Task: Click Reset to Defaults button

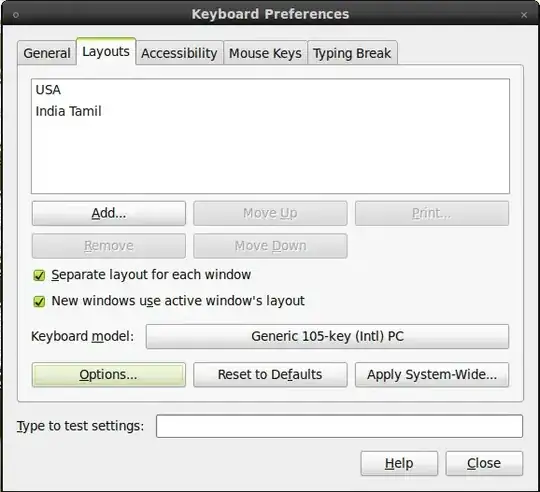Action: [270, 375]
